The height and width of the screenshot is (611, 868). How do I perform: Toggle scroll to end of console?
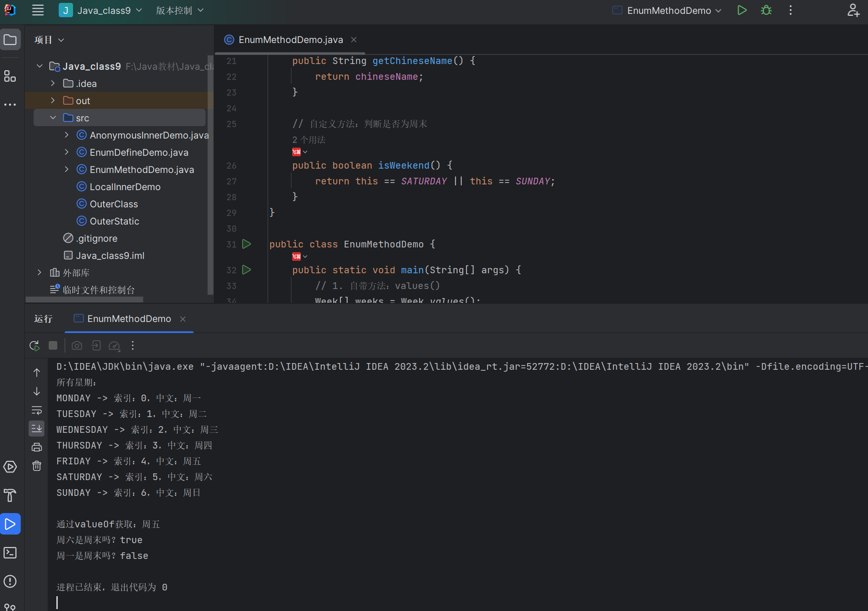pyautogui.click(x=37, y=429)
